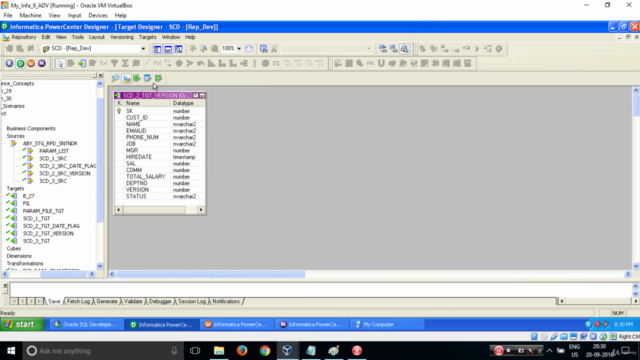Click the green arrow target icon in toolbar
This screenshot has width=640, height=360.
82,63
